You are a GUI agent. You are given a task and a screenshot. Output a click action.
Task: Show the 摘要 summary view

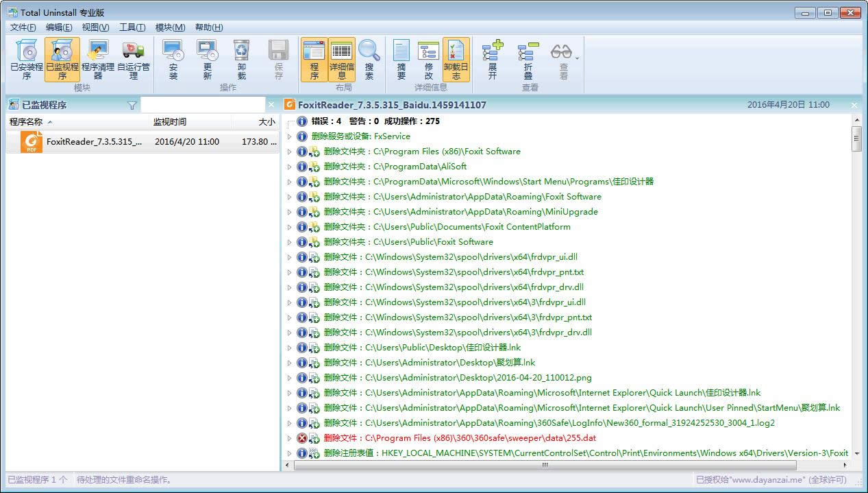pyautogui.click(x=401, y=59)
